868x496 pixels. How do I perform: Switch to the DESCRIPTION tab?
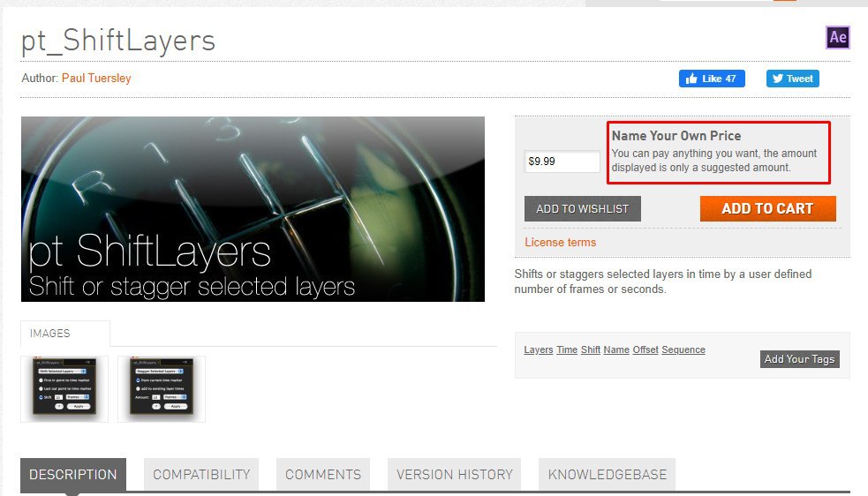(73, 475)
